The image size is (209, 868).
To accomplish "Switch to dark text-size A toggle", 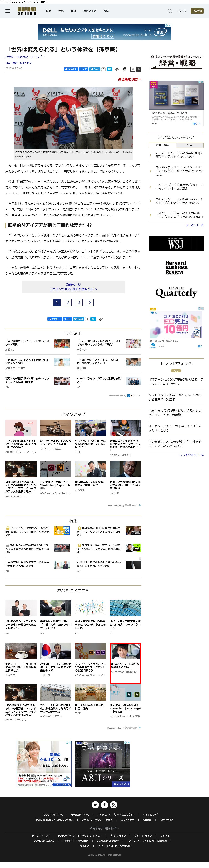I will pos(138,69).
